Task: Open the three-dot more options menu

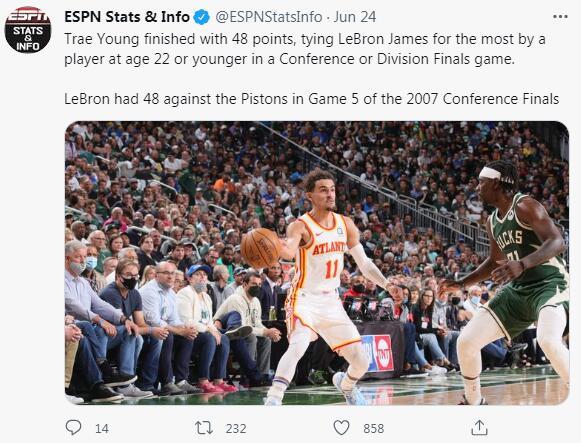Action: pyautogui.click(x=560, y=17)
